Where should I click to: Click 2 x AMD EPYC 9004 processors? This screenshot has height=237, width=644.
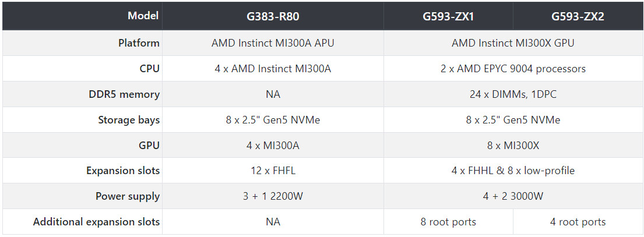point(513,69)
